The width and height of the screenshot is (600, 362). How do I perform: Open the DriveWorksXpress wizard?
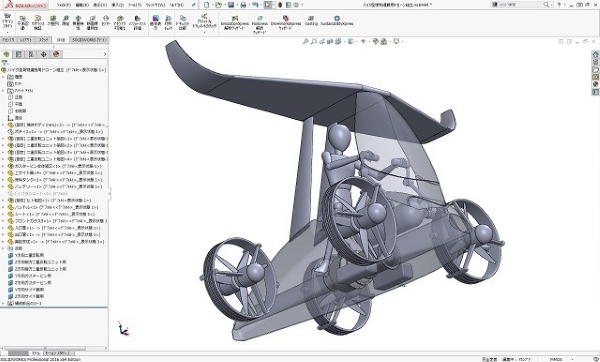pos(285,23)
